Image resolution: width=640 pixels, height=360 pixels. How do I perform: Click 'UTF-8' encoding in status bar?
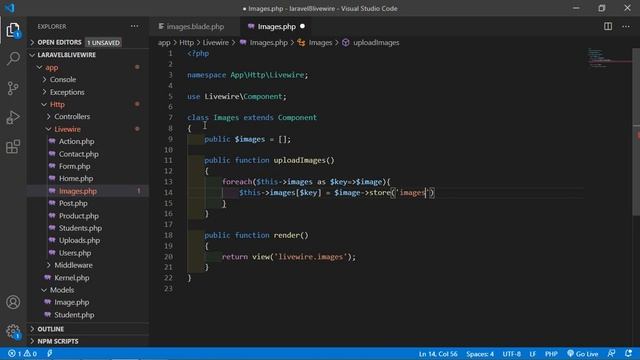pyautogui.click(x=511, y=354)
